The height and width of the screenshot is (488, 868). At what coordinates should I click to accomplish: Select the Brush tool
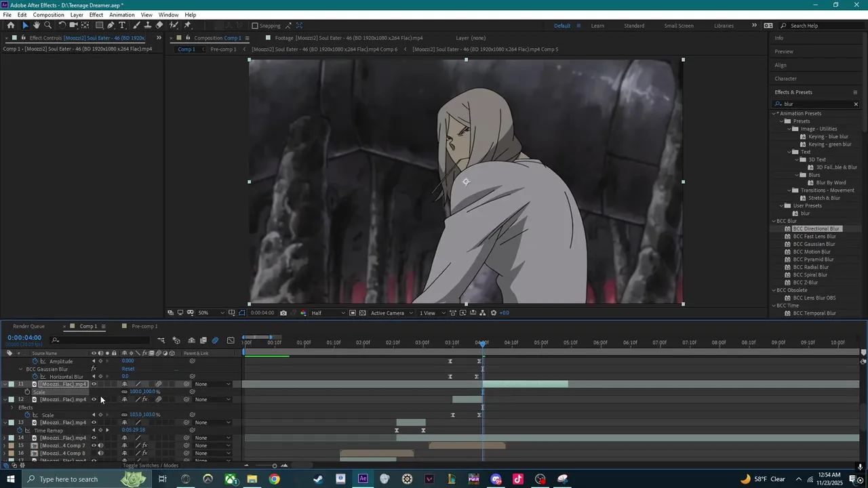136,25
